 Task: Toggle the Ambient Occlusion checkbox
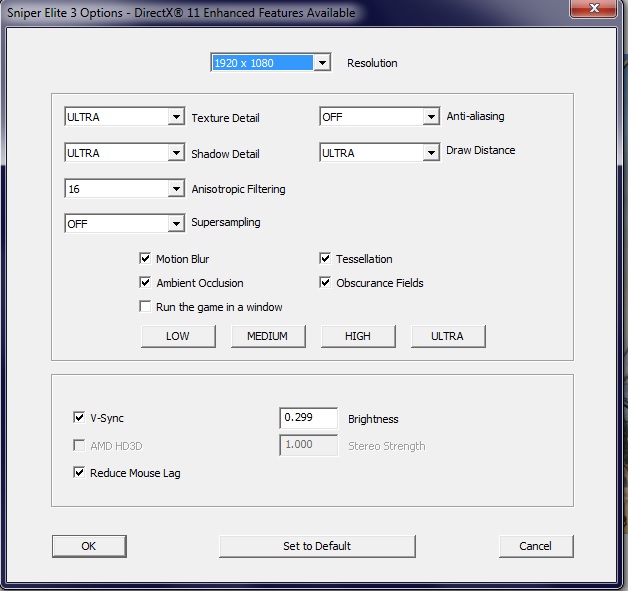click(x=145, y=282)
